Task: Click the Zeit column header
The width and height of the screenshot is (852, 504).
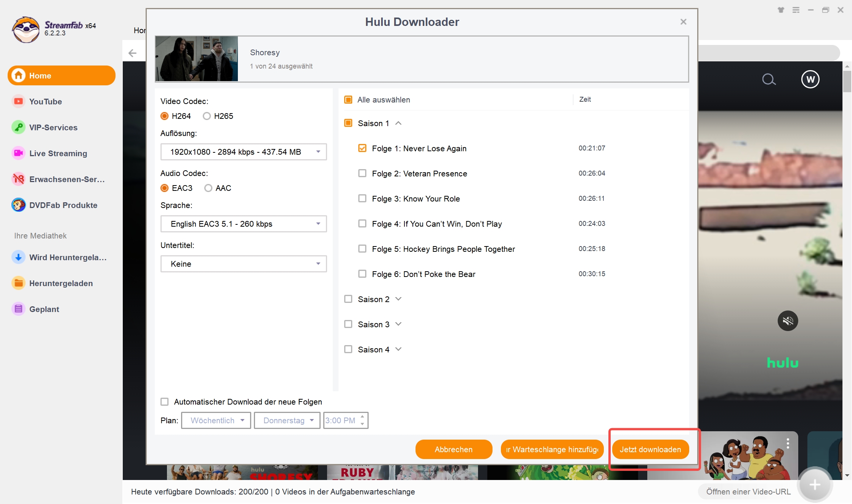Action: [585, 99]
